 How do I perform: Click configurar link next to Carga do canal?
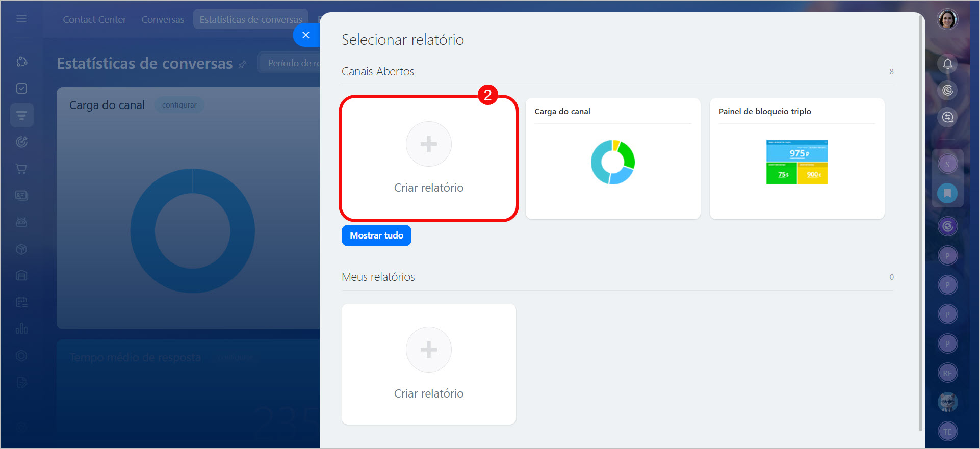pos(179,105)
